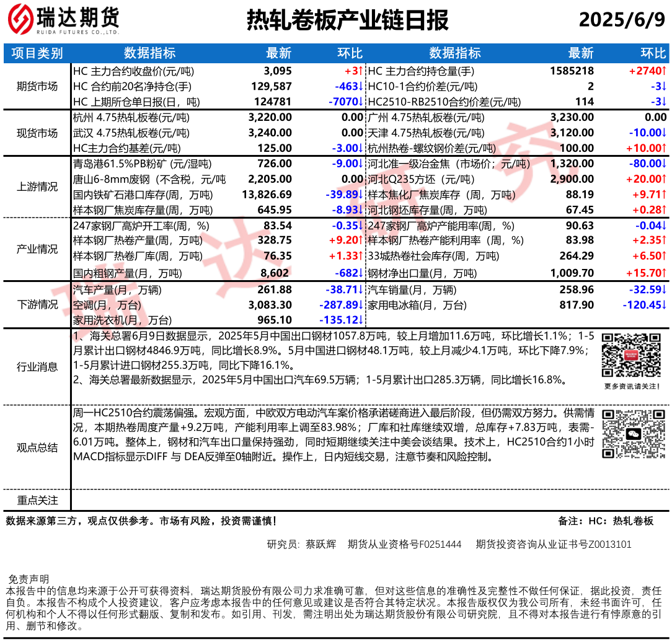Click researcher name 蔡跃辉
Image resolution: width=672 pixels, height=642 pixels.
pos(321,545)
